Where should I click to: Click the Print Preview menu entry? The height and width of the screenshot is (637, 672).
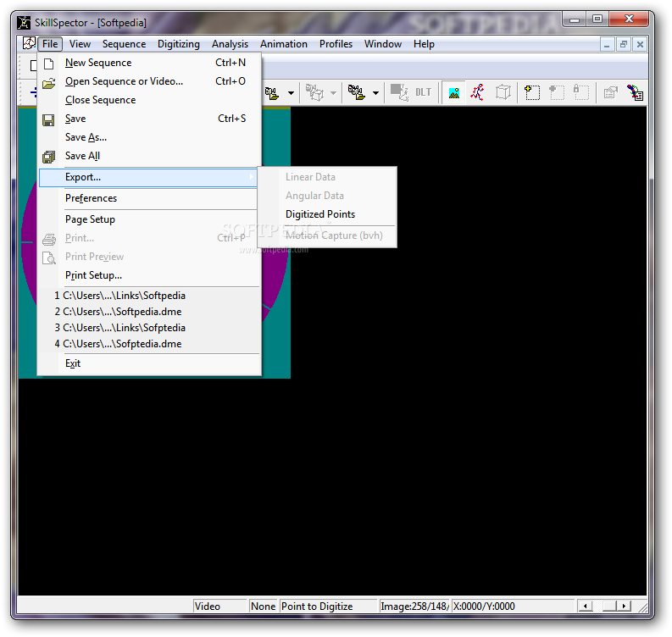pyautogui.click(x=149, y=257)
